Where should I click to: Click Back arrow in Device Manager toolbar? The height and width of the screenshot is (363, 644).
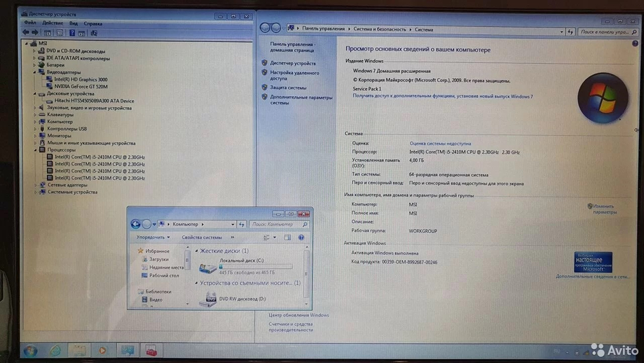pos(26,32)
